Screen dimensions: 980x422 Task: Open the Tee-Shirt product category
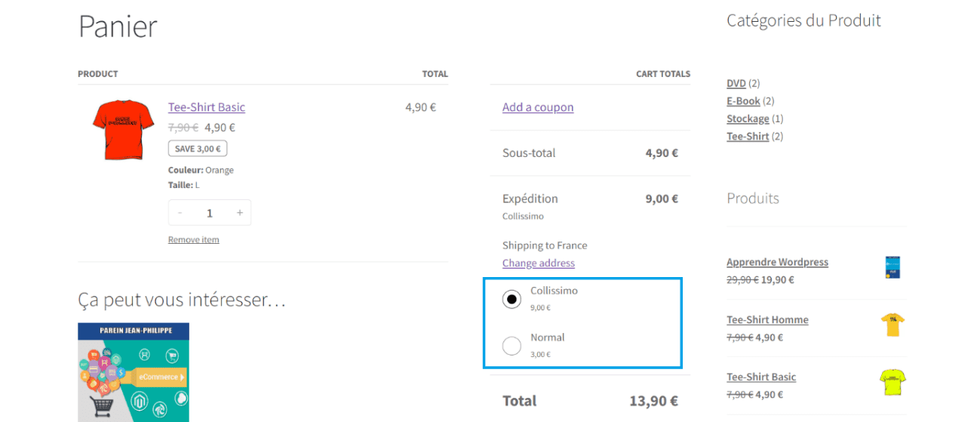point(748,136)
